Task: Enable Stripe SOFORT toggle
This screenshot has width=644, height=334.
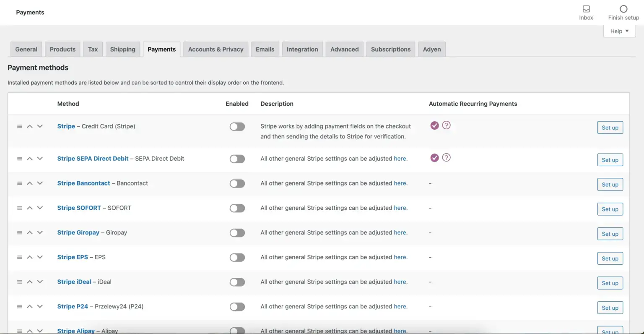Action: (x=237, y=208)
